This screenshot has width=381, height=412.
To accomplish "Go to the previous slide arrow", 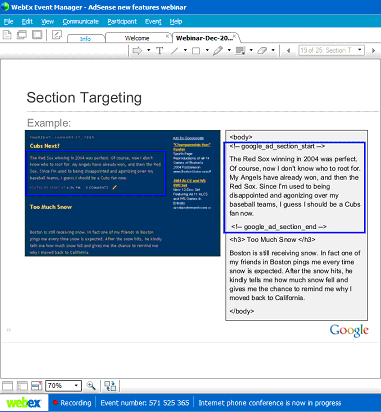I will tap(288, 51).
